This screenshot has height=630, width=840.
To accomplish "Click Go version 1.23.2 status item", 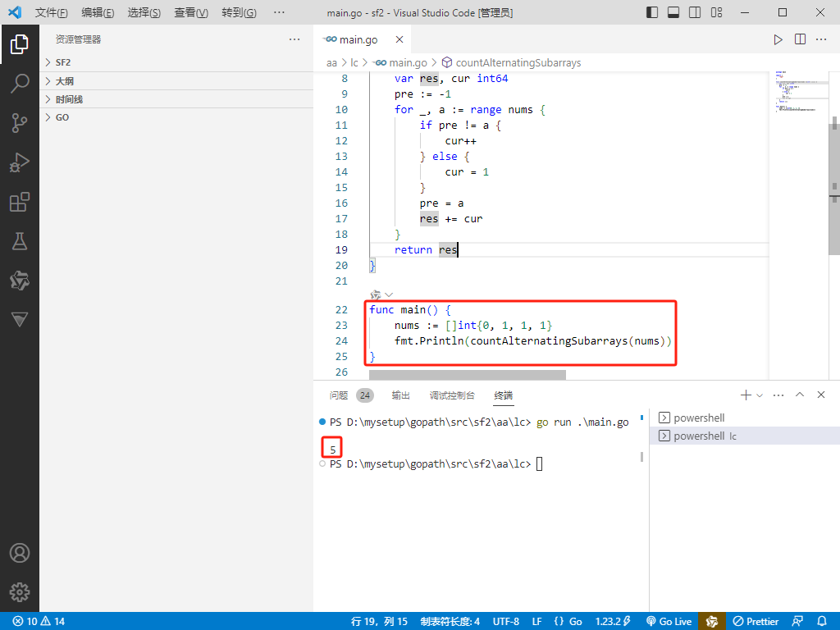I will click(613, 622).
